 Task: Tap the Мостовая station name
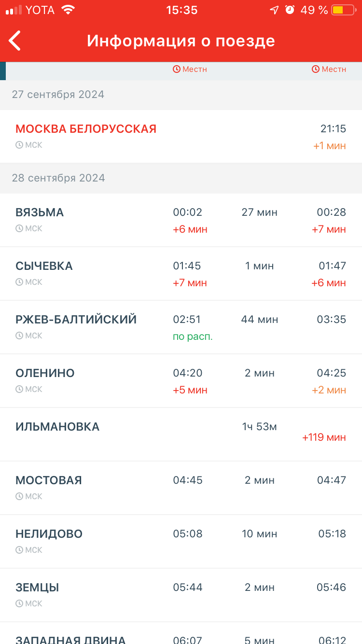coord(49,480)
